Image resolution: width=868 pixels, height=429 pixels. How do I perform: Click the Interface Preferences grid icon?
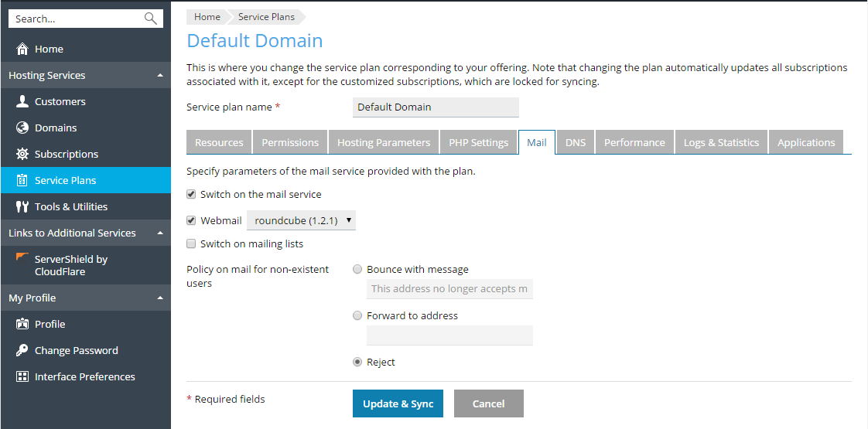[22, 376]
